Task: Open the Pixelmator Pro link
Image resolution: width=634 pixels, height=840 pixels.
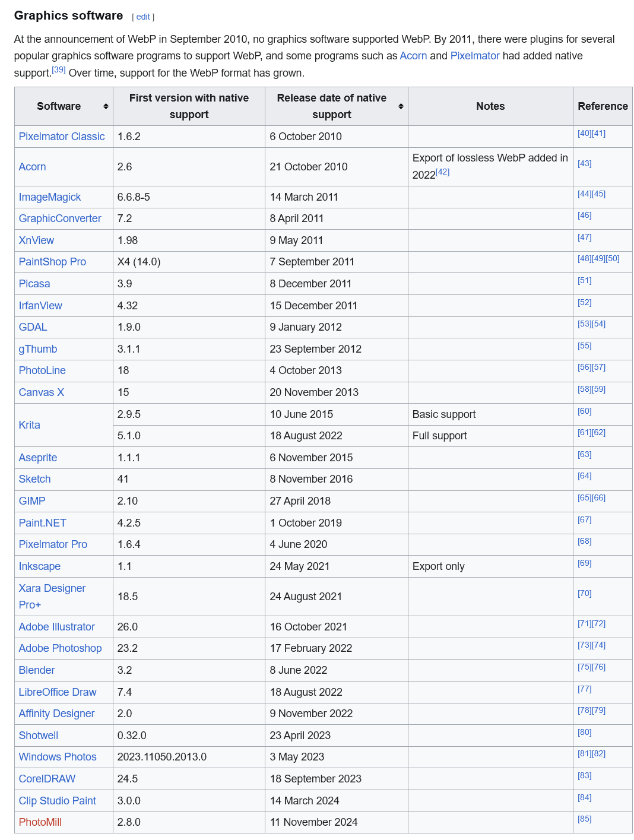Action: point(53,544)
